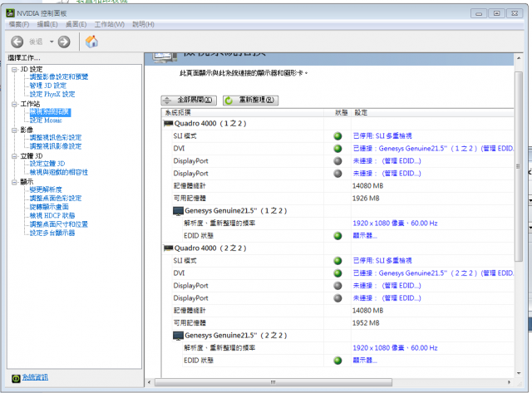Click the 狀態 column header
This screenshot has width=532, height=393.
(x=337, y=113)
